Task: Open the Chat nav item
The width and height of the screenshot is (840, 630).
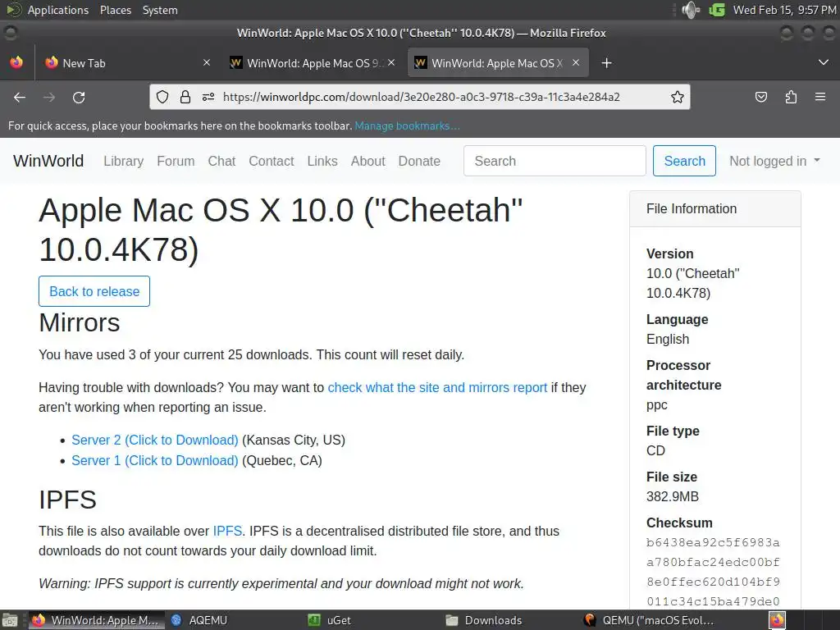Action: 221,161
